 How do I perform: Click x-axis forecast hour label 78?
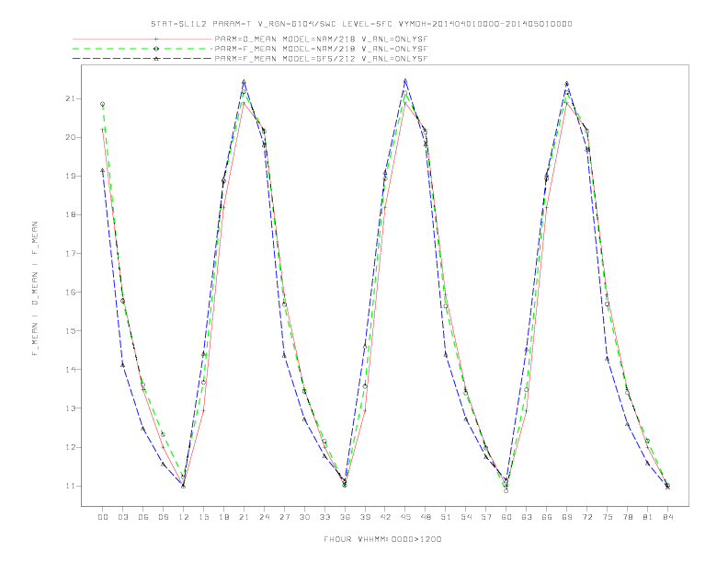tap(627, 517)
